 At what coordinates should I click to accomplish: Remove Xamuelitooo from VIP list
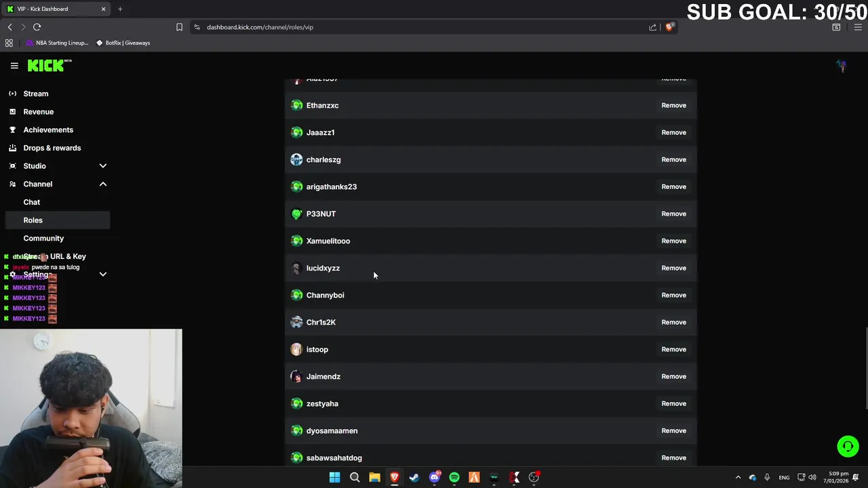(673, 241)
